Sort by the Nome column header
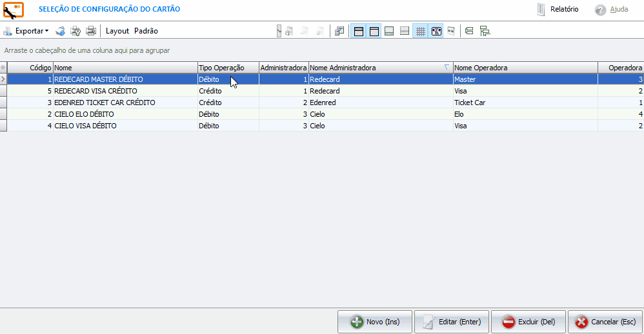This screenshot has height=334, width=644. point(125,68)
